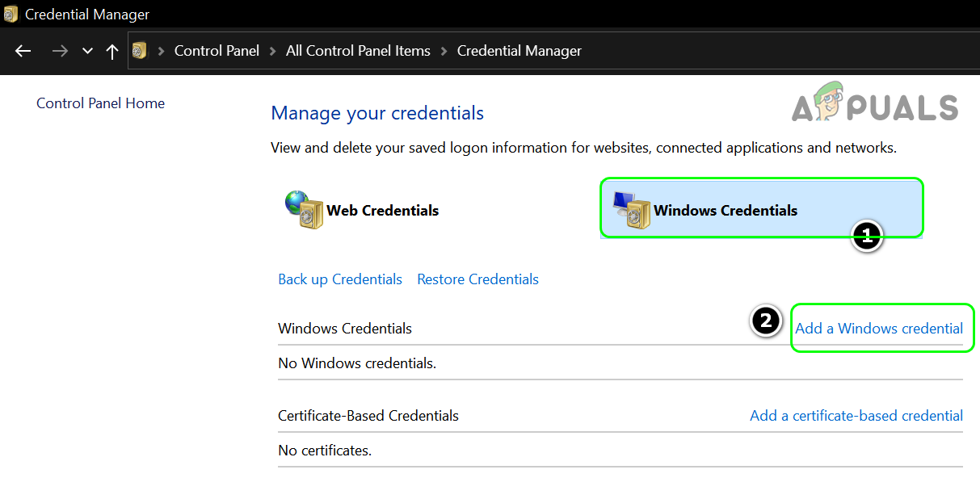Click Back up Credentials link
The height and width of the screenshot is (478, 980).
[x=340, y=279]
